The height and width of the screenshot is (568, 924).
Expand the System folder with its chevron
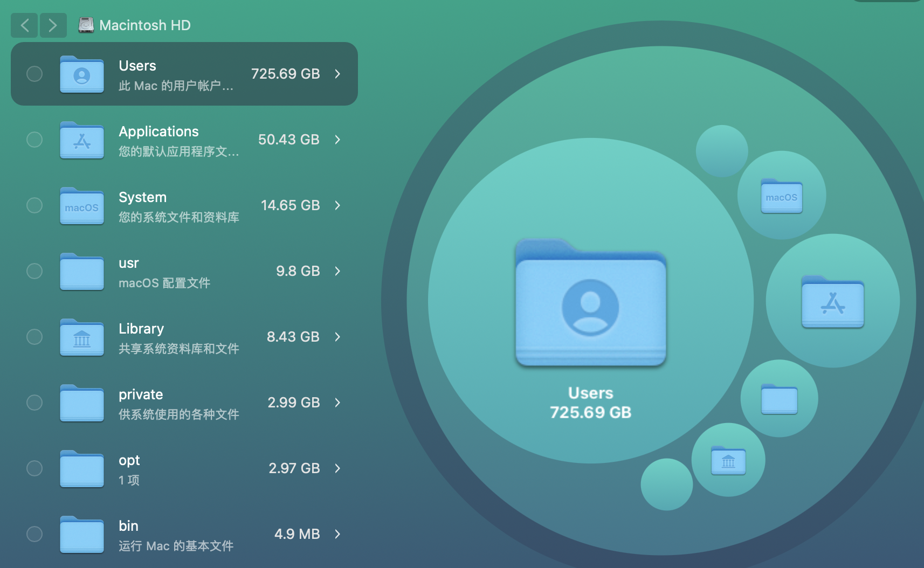tap(337, 205)
